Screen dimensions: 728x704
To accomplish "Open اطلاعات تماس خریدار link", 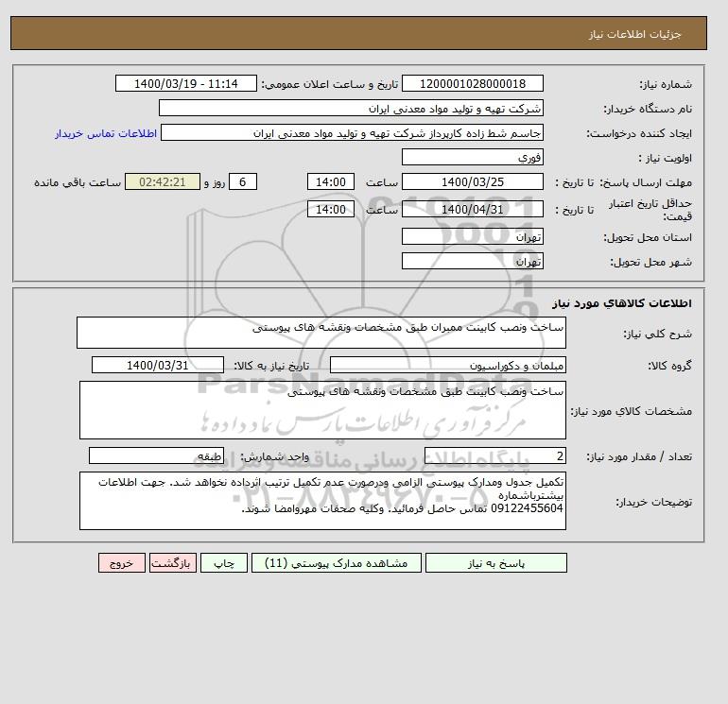I will (x=106, y=133).
